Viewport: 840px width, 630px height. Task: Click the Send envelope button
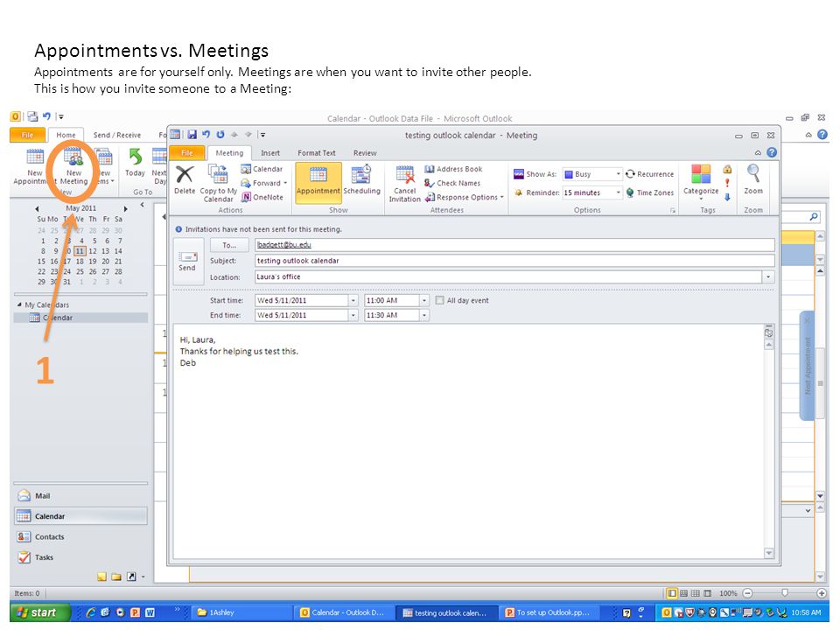(187, 262)
